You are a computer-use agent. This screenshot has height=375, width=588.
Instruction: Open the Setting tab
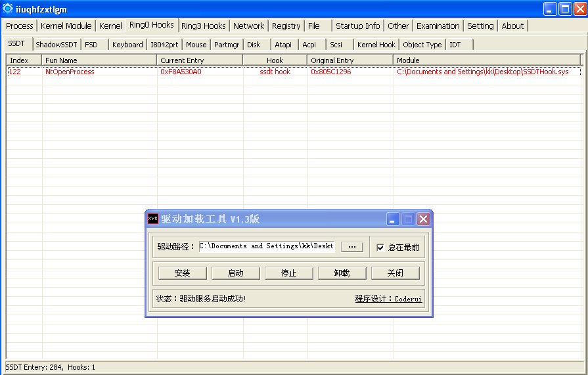(480, 26)
